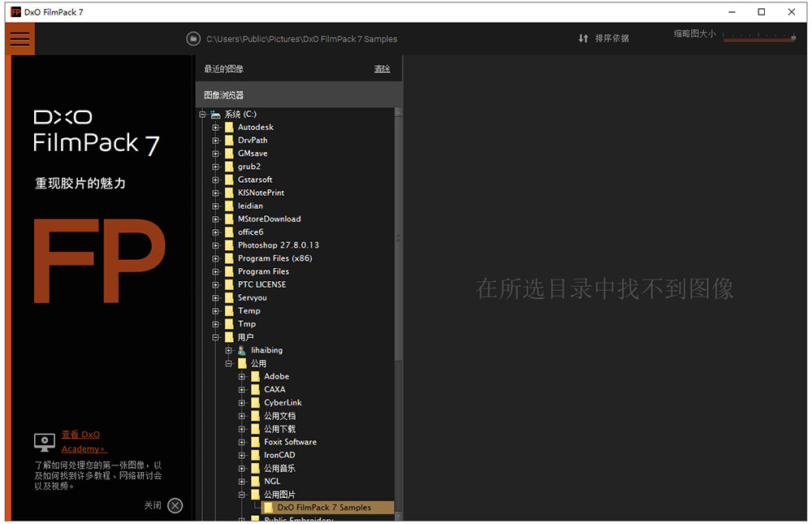Select the leidian folder
This screenshot has width=812, height=524.
coord(250,206)
